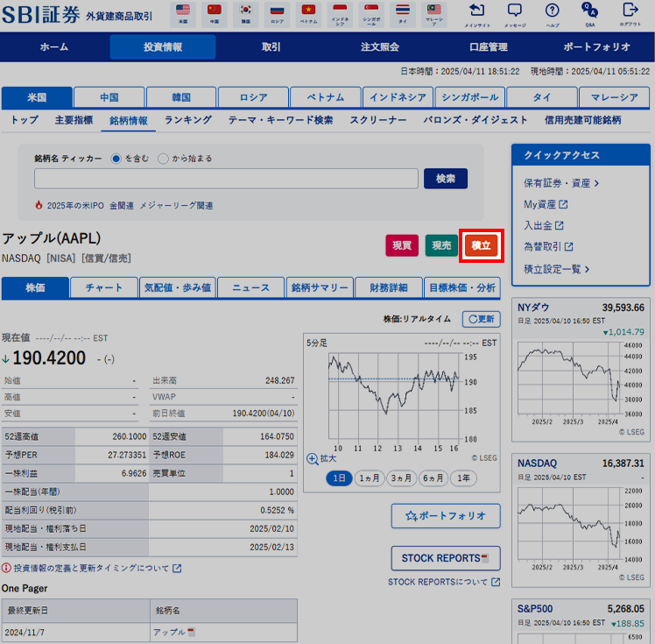Select 6ヵ月 chart period

(x=433, y=478)
